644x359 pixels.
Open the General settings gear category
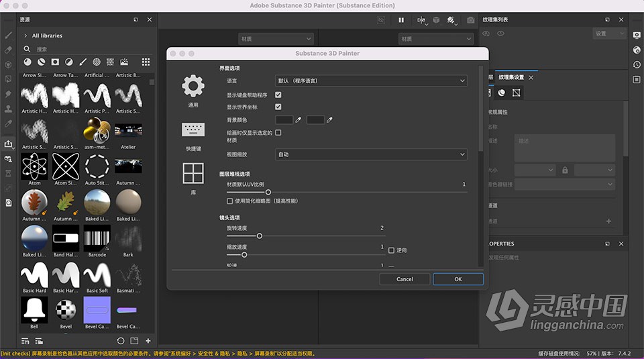tap(193, 87)
